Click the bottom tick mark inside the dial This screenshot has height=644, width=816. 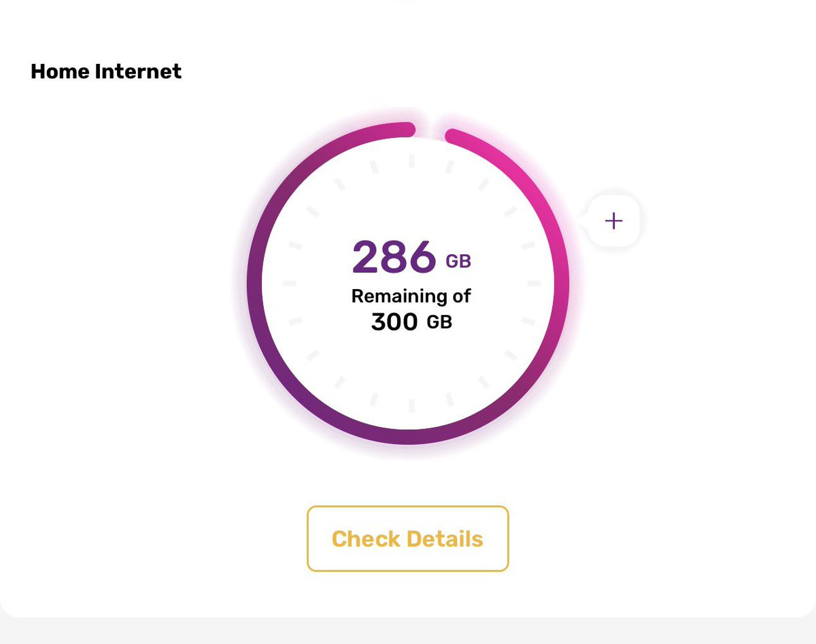(411, 405)
